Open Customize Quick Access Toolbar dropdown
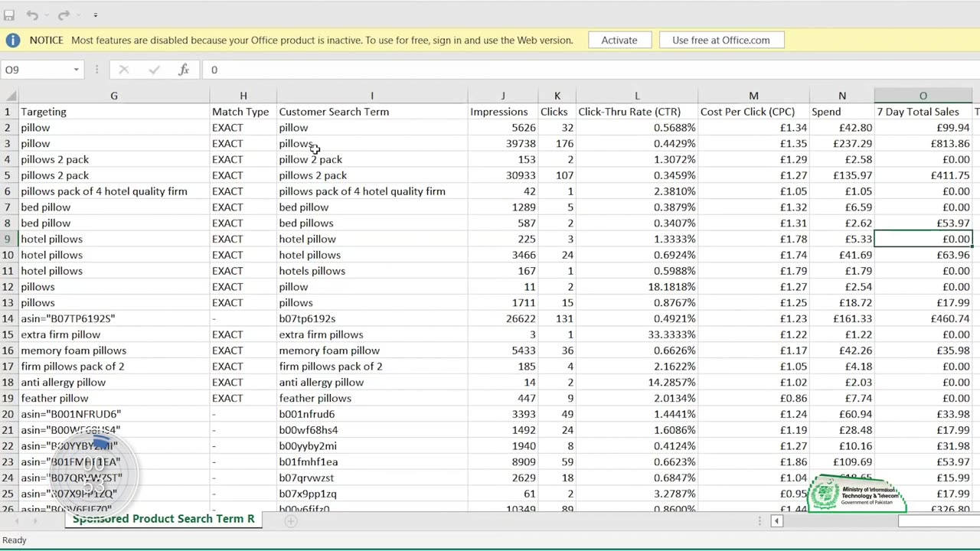980x551 pixels. (95, 15)
